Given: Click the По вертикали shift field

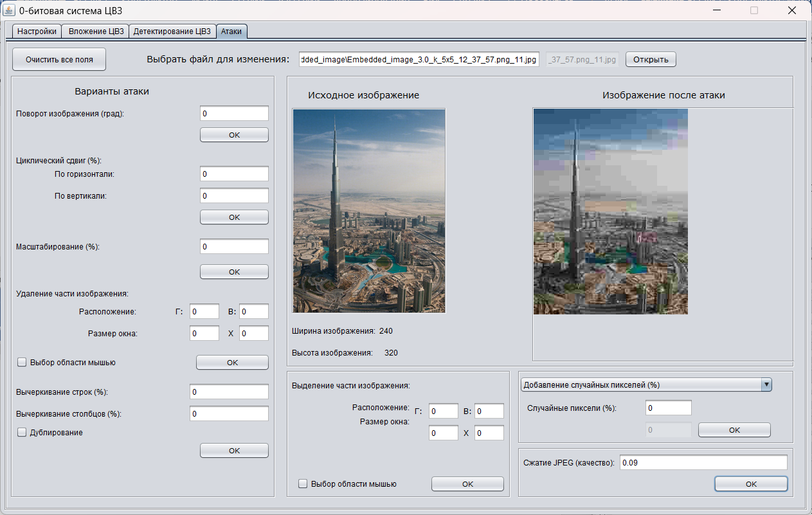Looking at the screenshot, I should [x=234, y=195].
